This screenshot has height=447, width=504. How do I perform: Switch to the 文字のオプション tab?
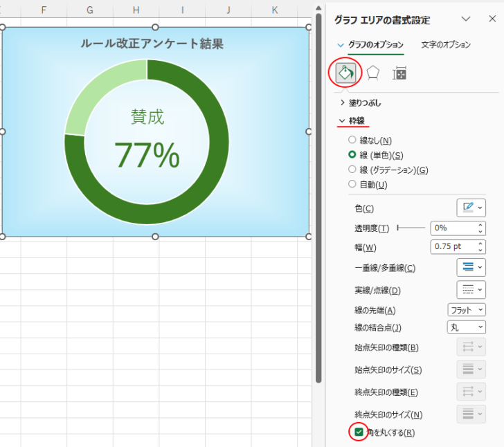(x=446, y=45)
